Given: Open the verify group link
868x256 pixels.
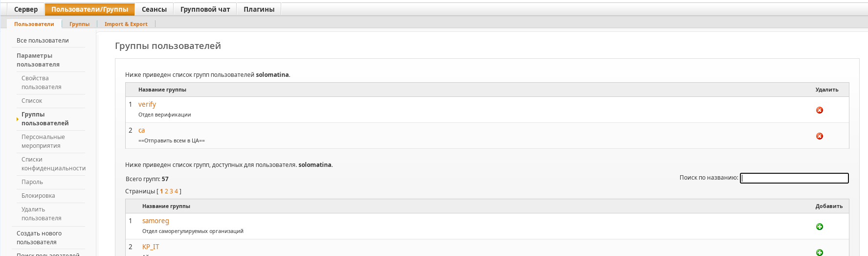Looking at the screenshot, I should tap(147, 104).
